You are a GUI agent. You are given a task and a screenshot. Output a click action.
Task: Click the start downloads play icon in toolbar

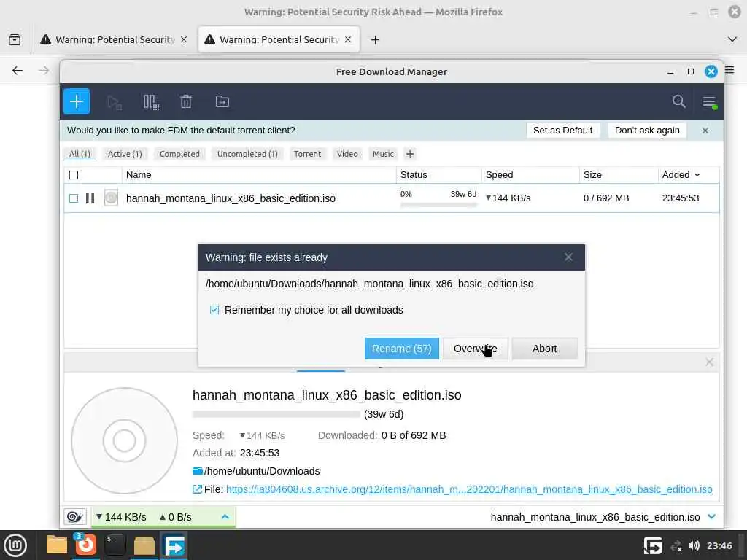pos(115,102)
